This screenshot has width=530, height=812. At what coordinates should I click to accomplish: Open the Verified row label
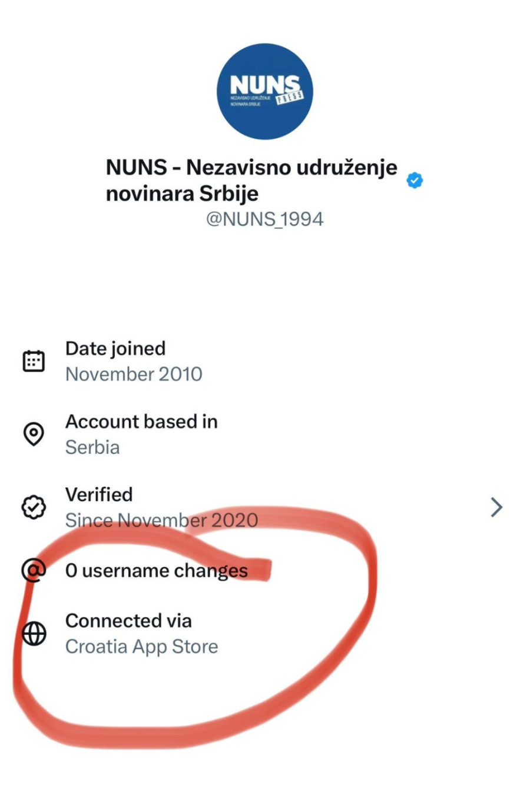click(x=99, y=494)
